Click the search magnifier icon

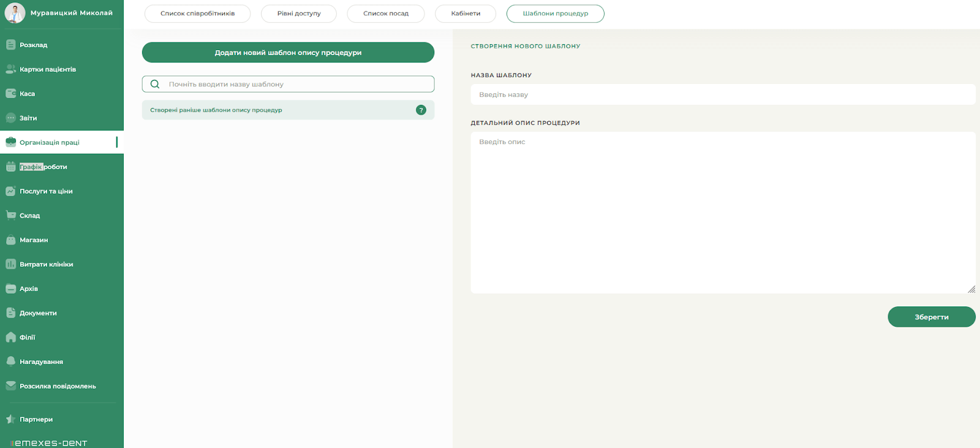[155, 84]
